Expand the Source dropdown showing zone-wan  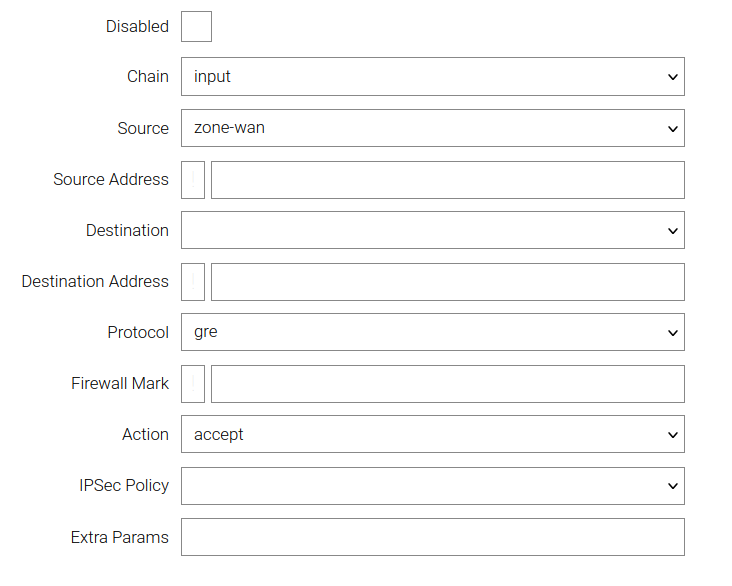click(x=432, y=128)
